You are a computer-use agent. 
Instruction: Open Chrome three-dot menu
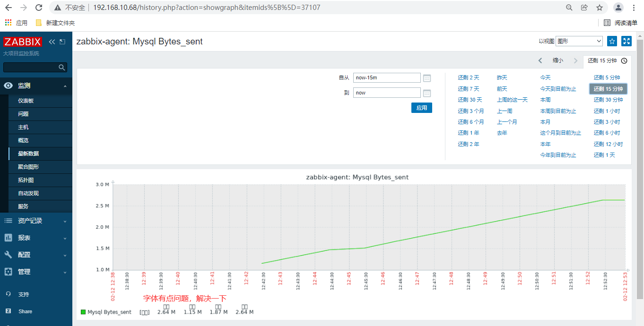(x=634, y=8)
